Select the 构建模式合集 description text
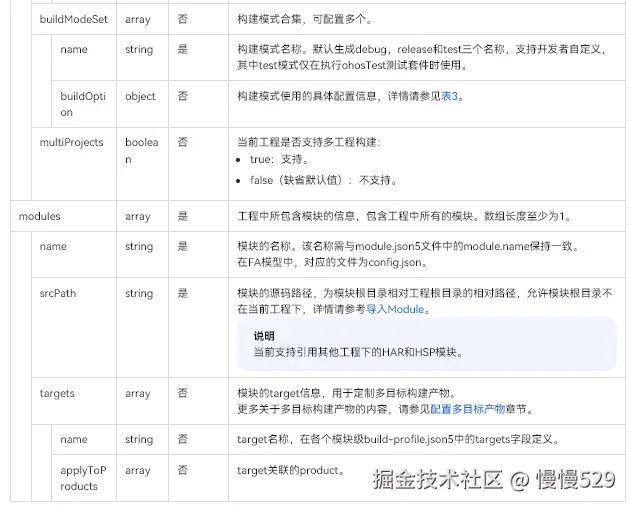Screen dimensions: 631x507 [305, 19]
